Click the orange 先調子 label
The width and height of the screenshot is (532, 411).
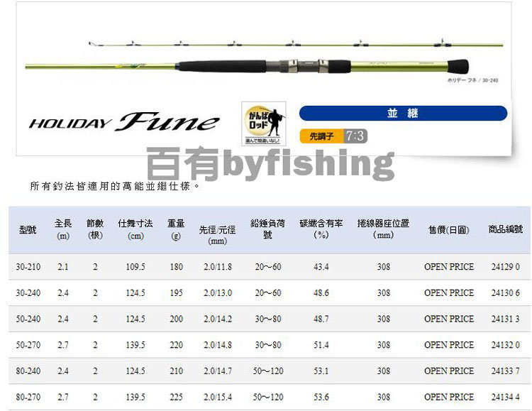(321, 136)
